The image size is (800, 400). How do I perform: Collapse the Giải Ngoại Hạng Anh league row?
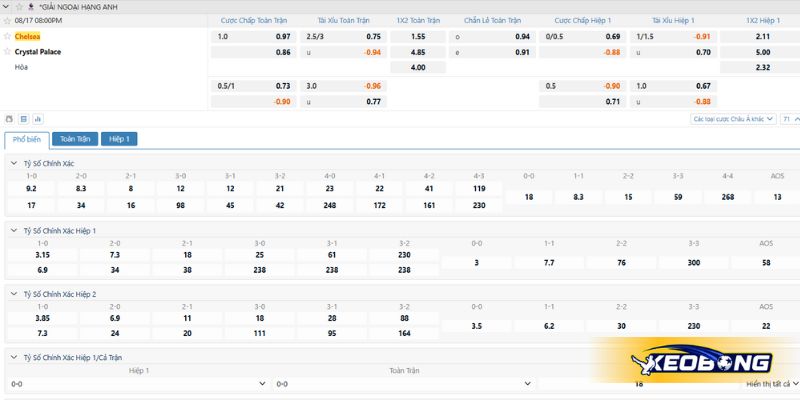[x=7, y=7]
